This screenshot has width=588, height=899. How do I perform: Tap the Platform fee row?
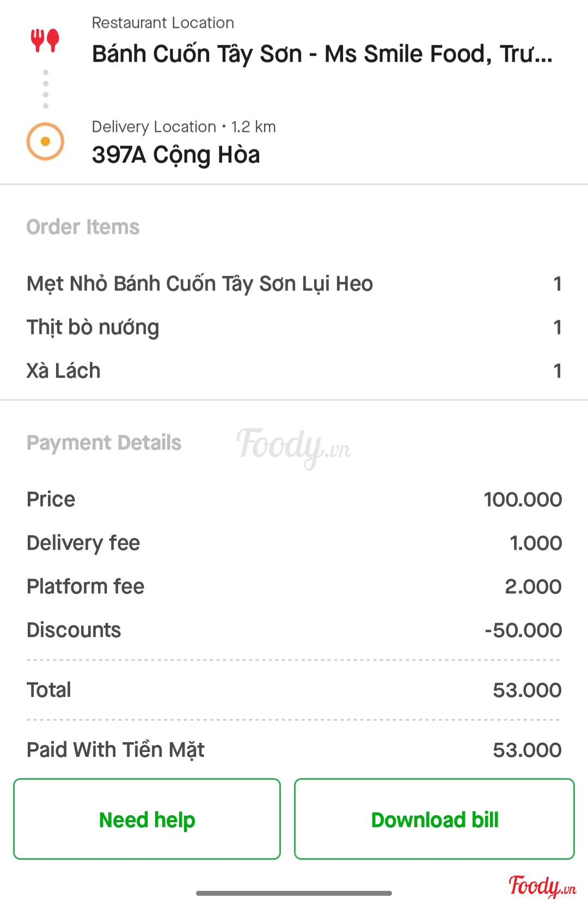[x=294, y=586]
